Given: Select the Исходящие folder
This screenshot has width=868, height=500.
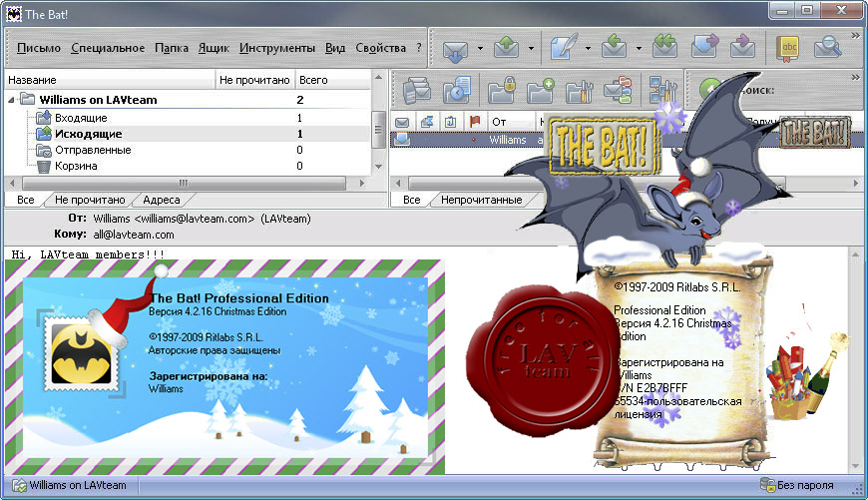Looking at the screenshot, I should point(88,134).
